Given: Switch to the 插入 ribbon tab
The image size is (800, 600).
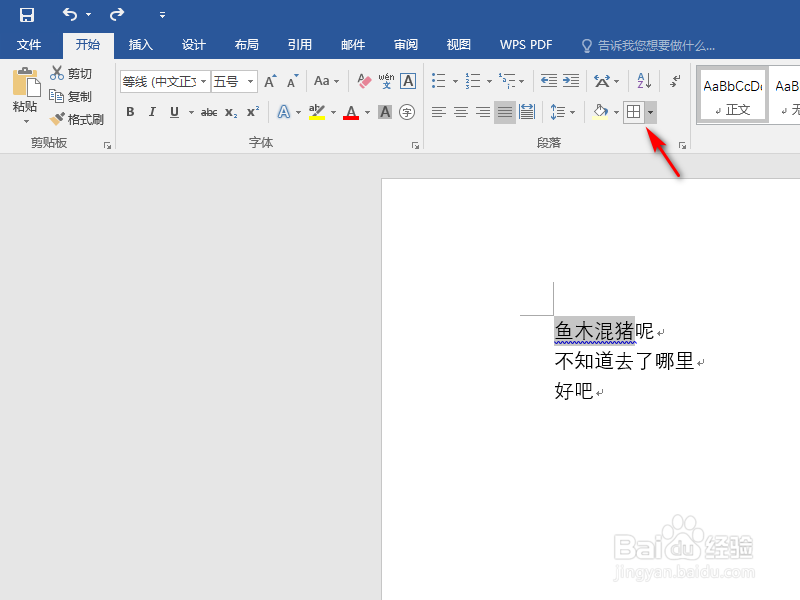Looking at the screenshot, I should pos(139,44).
